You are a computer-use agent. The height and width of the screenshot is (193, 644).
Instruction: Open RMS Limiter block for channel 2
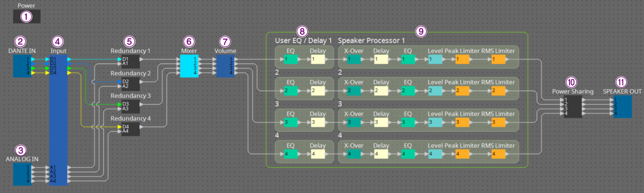(x=498, y=91)
